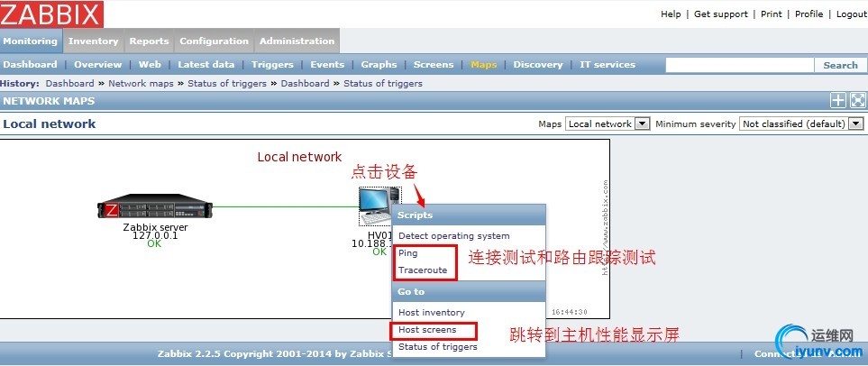Viewport: 868px width, 366px height.
Task: Click the Zabbix server rack icon
Action: 154,206
